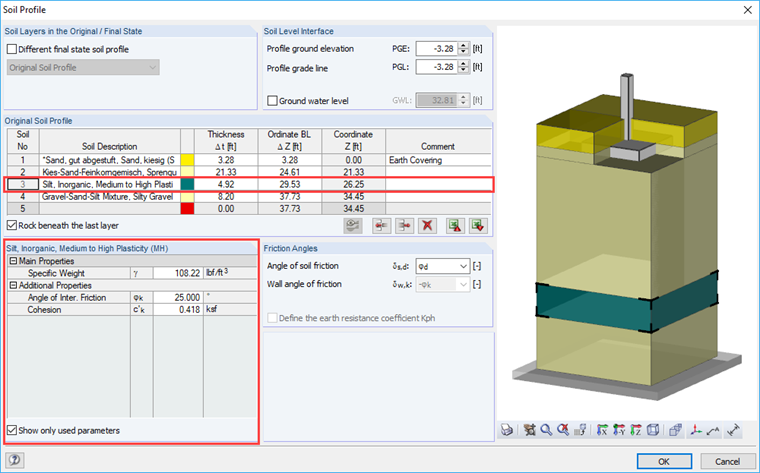Click thickness cell 8.20 of soil 4
The width and height of the screenshot is (760, 473).
click(x=226, y=196)
